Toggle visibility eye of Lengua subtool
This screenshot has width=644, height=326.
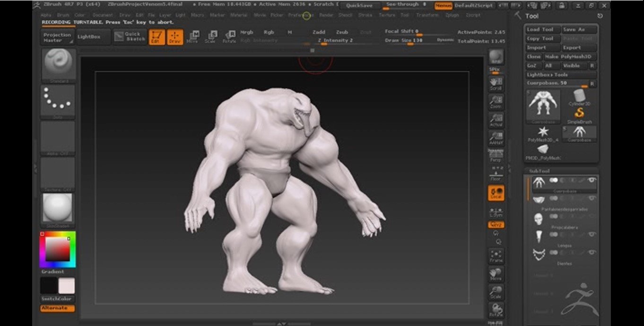coord(592,235)
